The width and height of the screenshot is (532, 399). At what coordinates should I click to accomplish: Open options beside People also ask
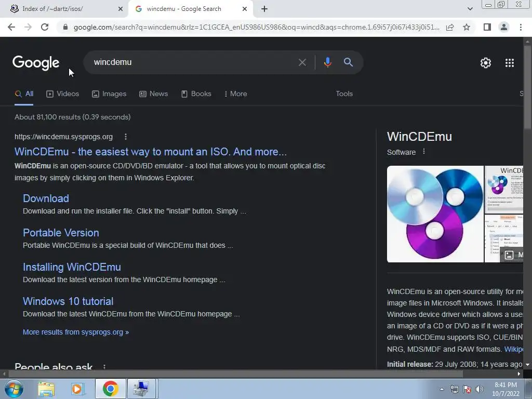(x=104, y=367)
